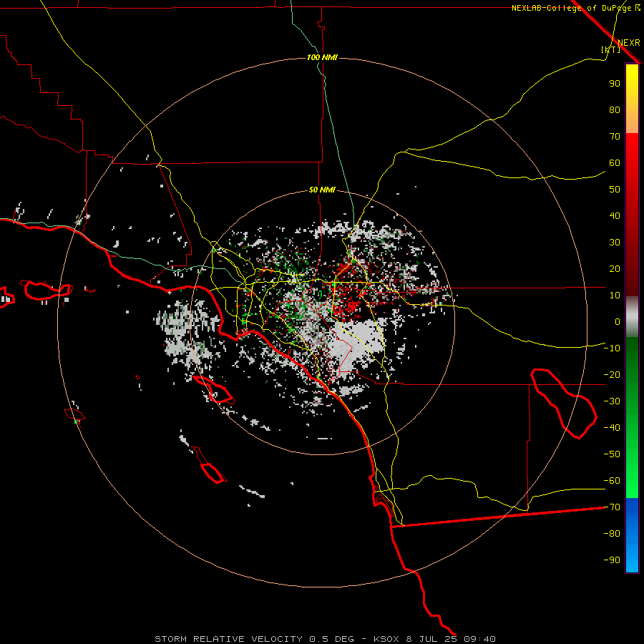Click the 50 scale value

[615, 190]
